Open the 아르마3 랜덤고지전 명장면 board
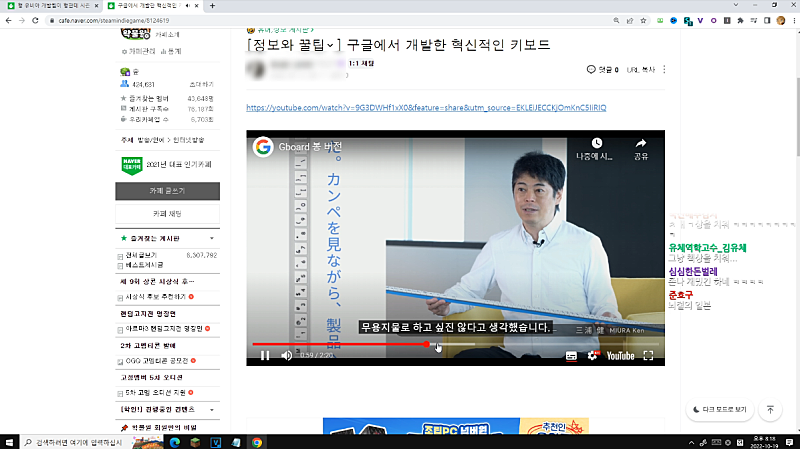800x449 pixels. pyautogui.click(x=164, y=329)
